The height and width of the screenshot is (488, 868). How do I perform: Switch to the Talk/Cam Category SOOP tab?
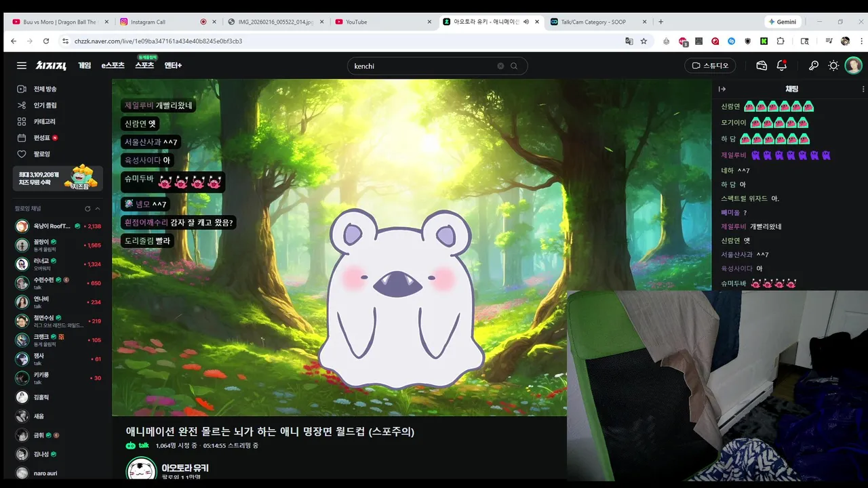(598, 22)
